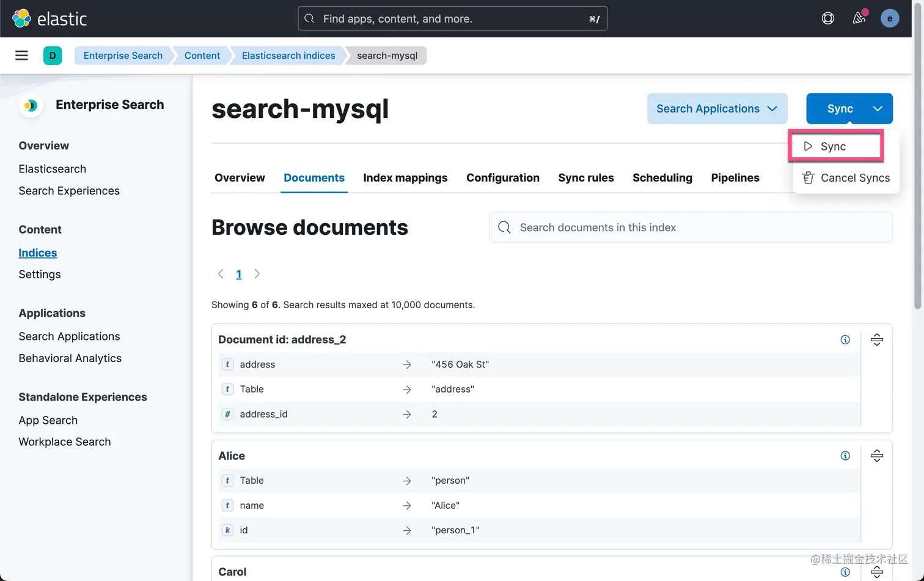
Task: Collapse fields of address_2 document
Action: click(x=877, y=339)
